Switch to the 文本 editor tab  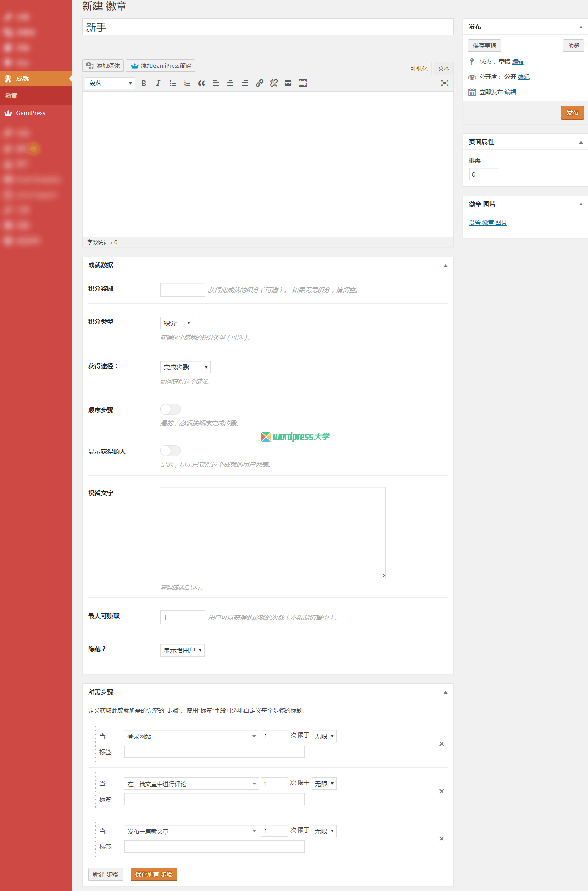[443, 69]
